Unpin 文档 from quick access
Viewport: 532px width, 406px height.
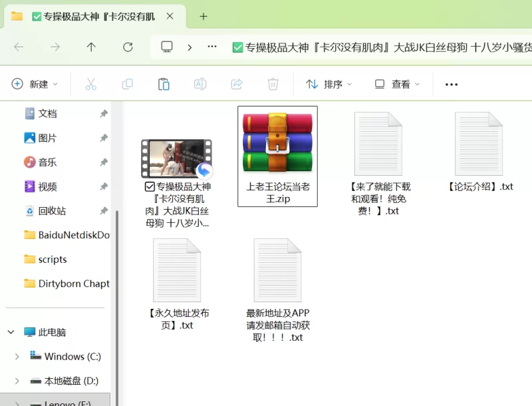(x=104, y=114)
